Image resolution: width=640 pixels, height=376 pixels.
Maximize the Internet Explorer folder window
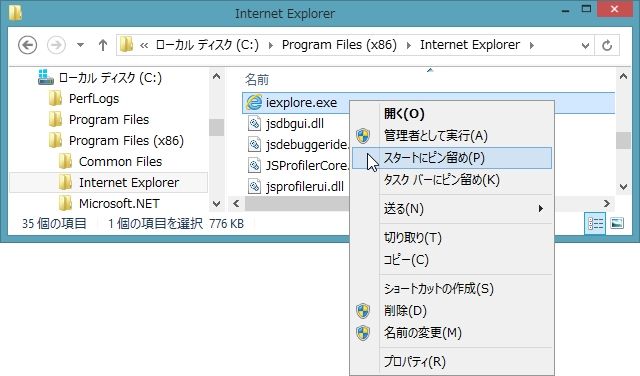click(x=587, y=10)
